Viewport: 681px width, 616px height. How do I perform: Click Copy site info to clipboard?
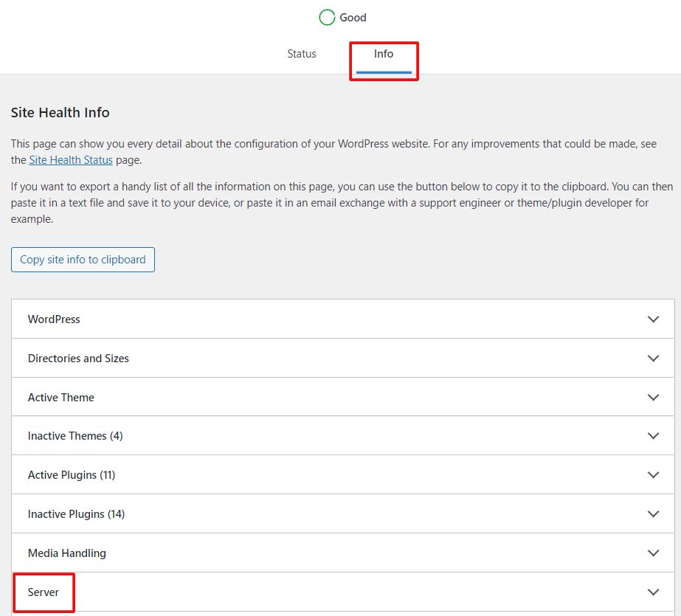coord(83,260)
